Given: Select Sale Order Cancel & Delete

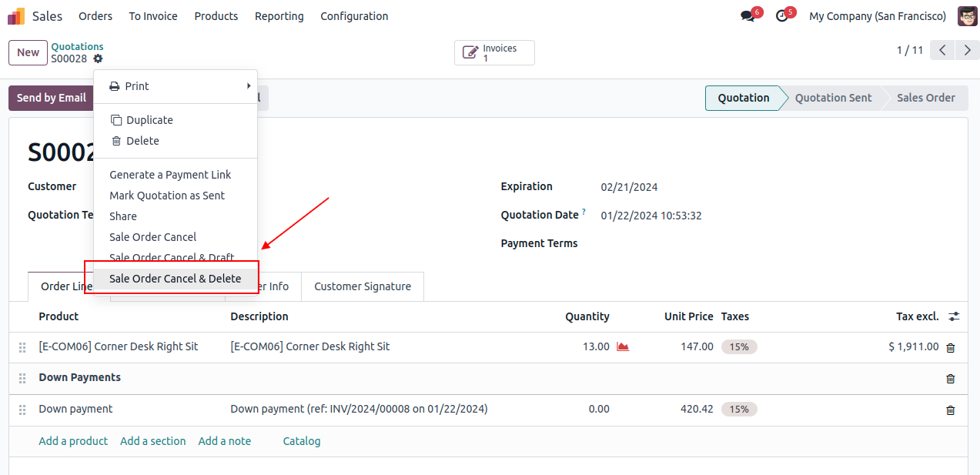Looking at the screenshot, I should [x=175, y=279].
